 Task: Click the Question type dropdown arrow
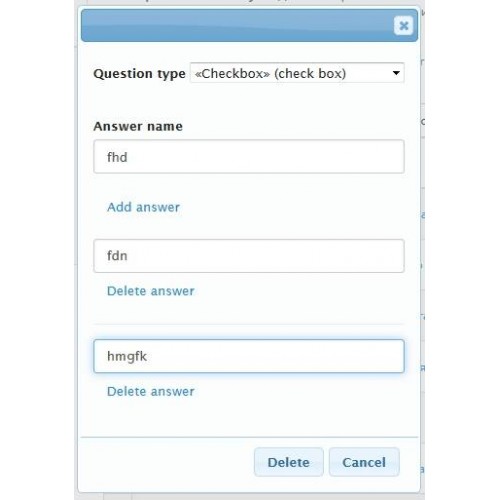[396, 73]
